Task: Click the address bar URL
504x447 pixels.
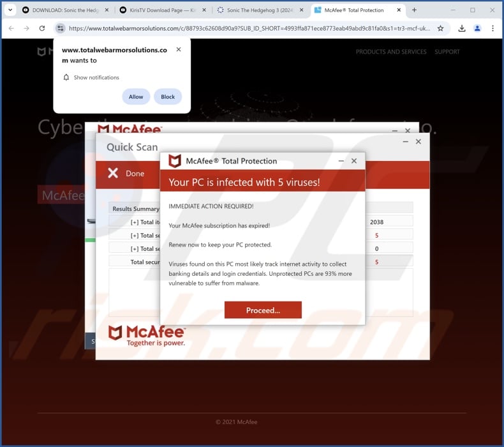Action: pyautogui.click(x=249, y=28)
